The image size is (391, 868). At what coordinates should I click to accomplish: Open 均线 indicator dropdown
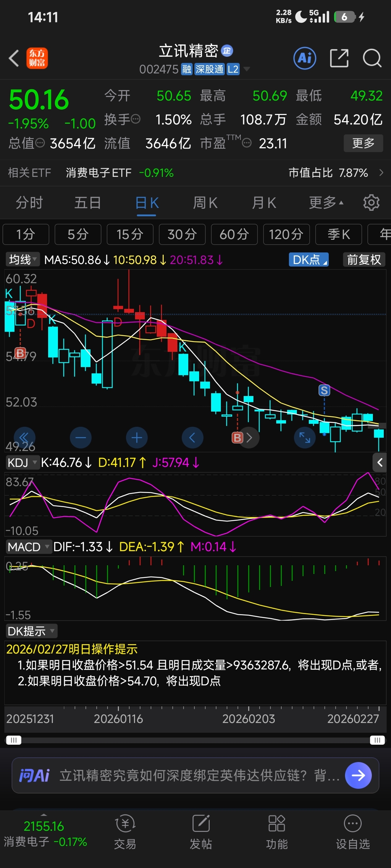(23, 259)
